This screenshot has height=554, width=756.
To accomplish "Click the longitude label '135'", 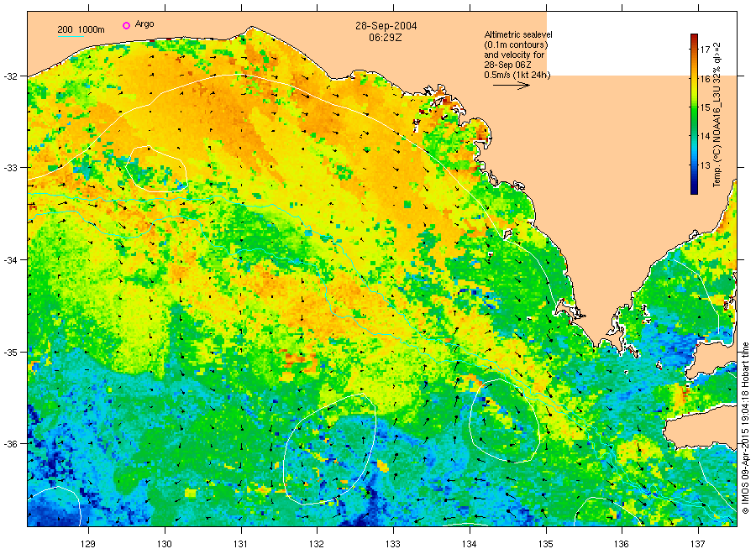I will tap(546, 545).
